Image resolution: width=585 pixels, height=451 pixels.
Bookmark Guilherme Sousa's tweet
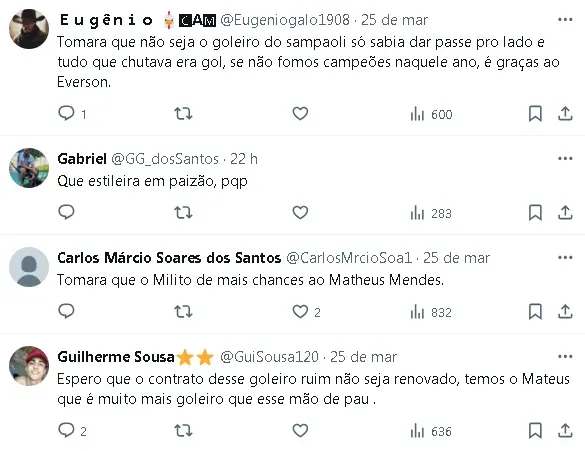(535, 430)
